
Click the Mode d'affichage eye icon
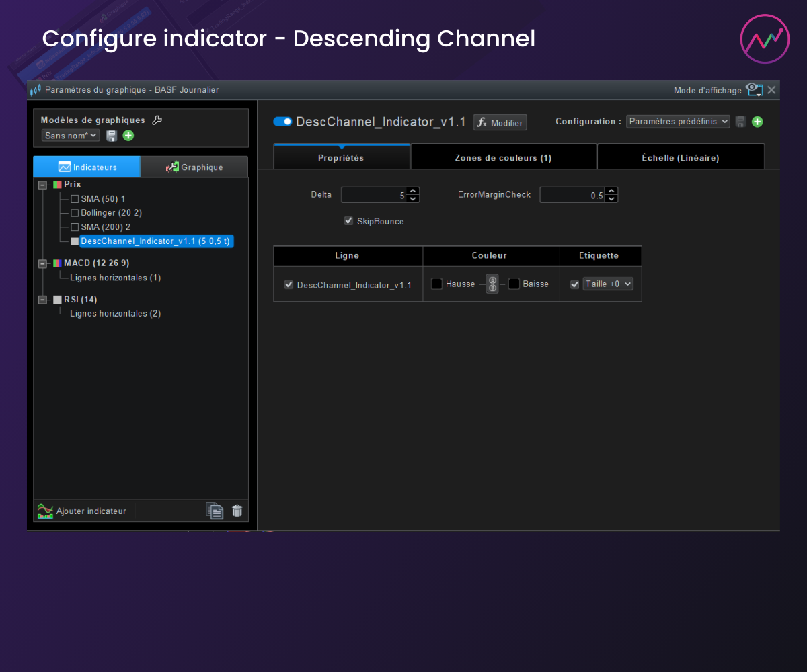point(755,90)
